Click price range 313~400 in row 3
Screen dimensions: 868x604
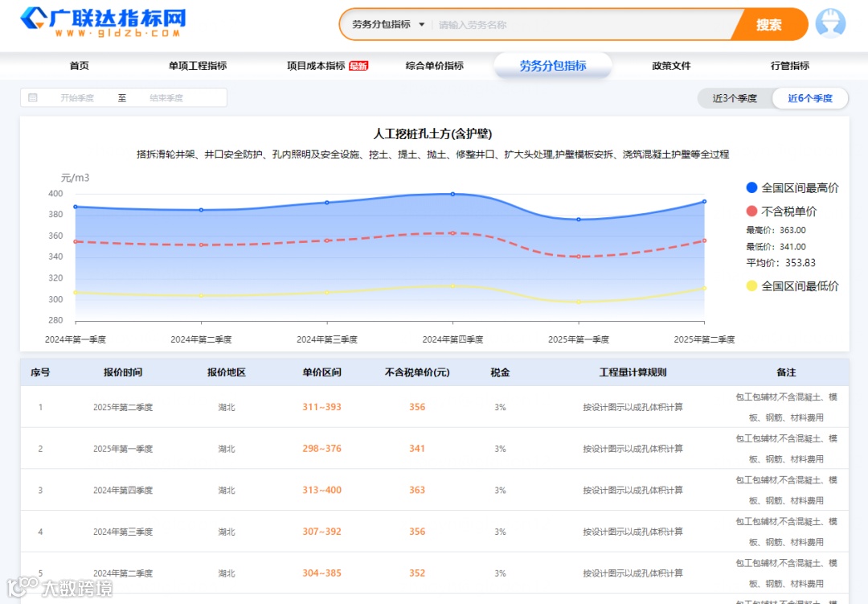coord(321,490)
